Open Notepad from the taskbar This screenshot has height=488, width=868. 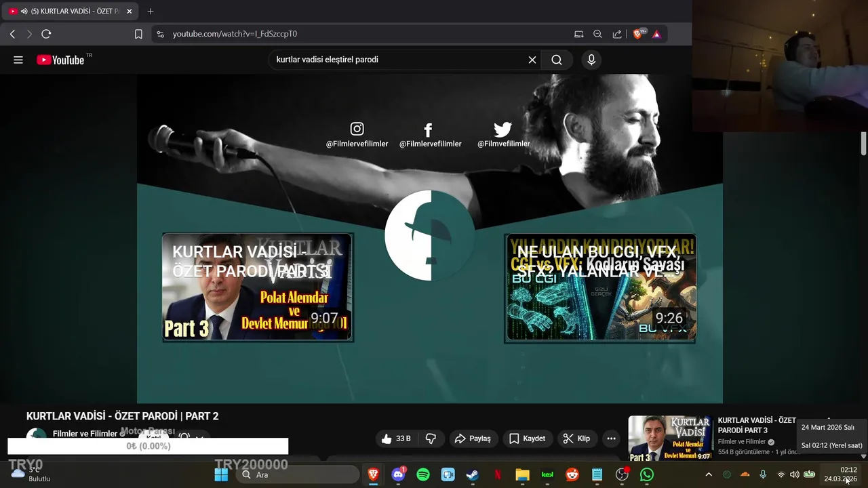point(597,474)
